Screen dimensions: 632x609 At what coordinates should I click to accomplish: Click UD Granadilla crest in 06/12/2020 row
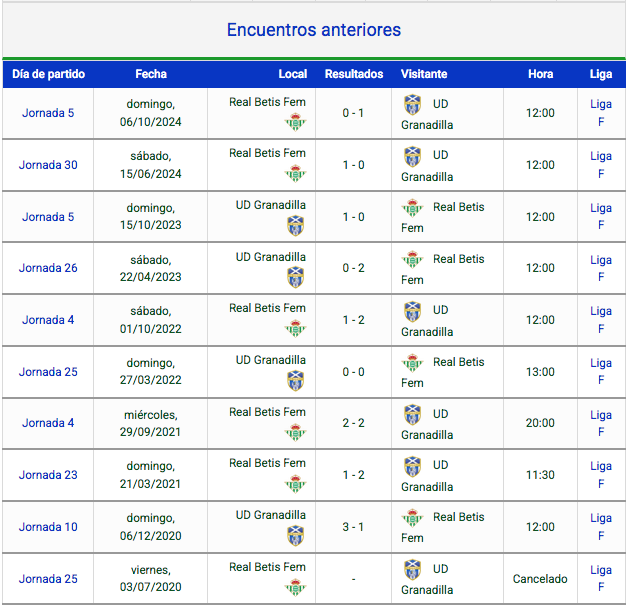click(297, 538)
